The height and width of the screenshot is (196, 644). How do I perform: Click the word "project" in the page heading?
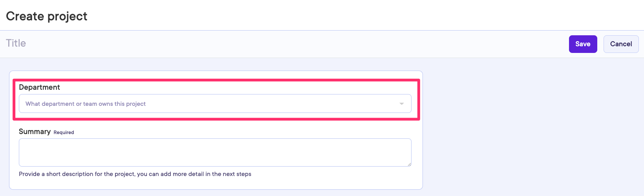click(67, 16)
